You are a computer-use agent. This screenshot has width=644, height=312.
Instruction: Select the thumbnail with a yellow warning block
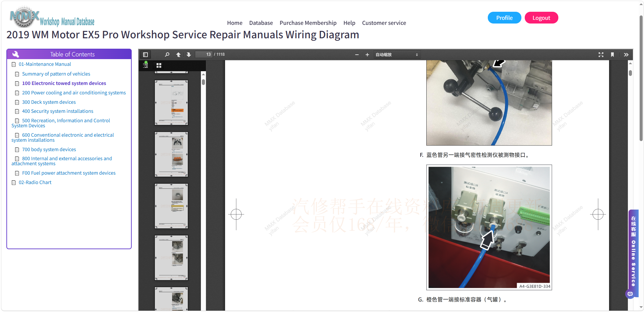(171, 206)
